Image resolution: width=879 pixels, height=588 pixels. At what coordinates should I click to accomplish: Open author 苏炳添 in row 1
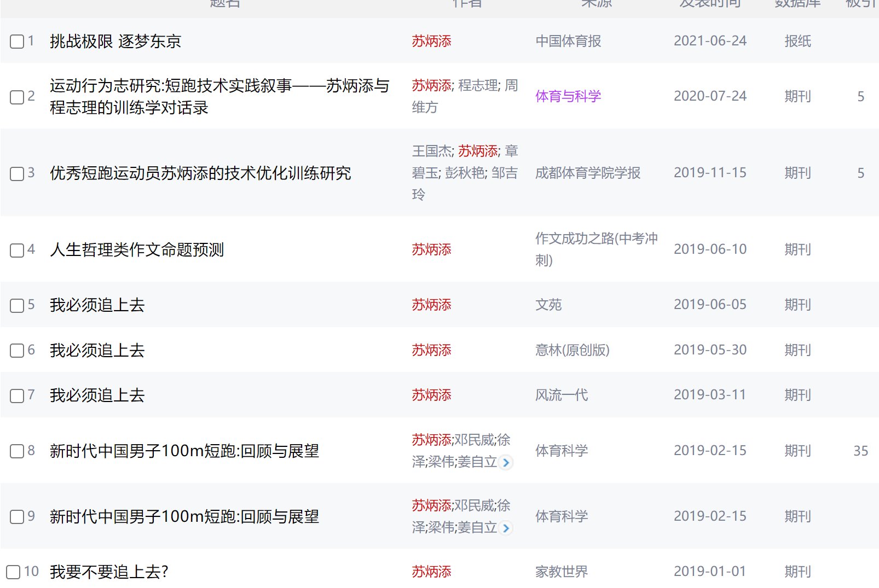pos(431,41)
